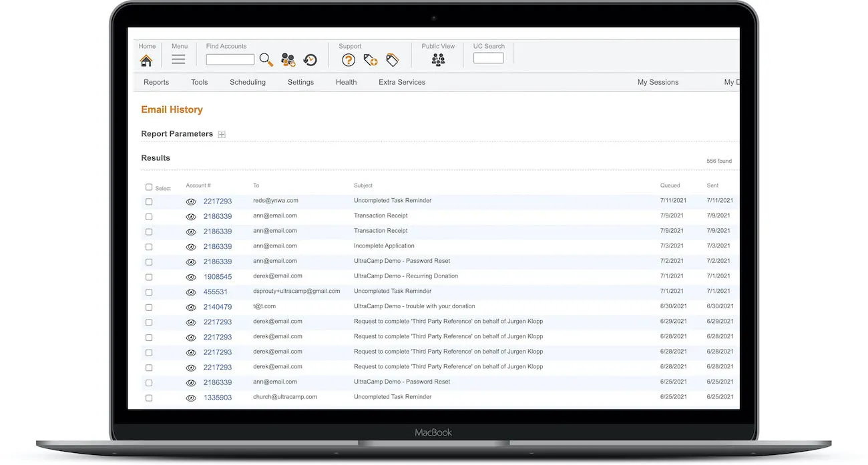Tick the checkbox for church@ultracamp.com row

click(149, 398)
